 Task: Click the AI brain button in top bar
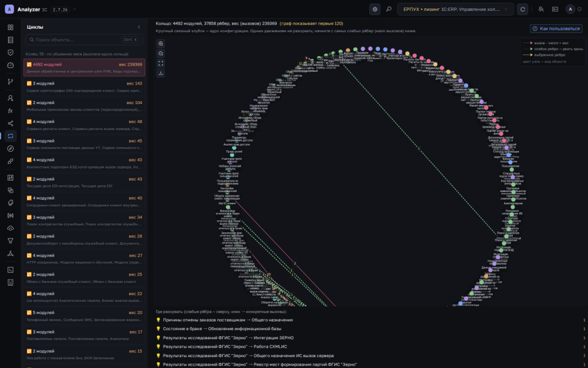click(x=374, y=9)
